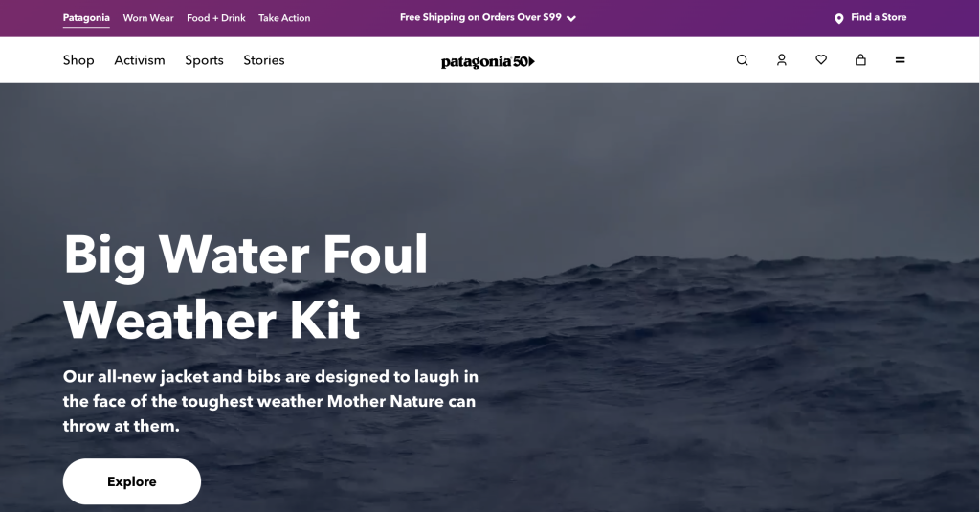Expand the Free Shipping chevron arrow
Viewport: 980px width, 512px height.
coord(571,19)
